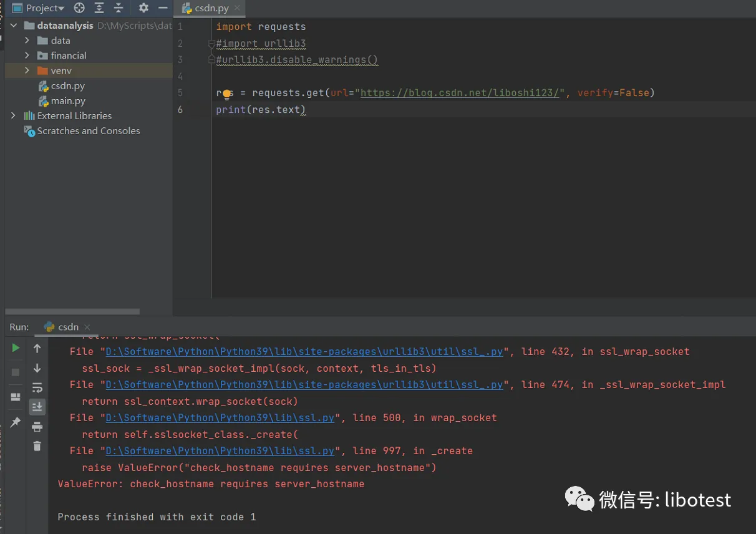This screenshot has width=756, height=534.
Task: Click the Expand All icon in Project panel
Action: pos(99,8)
